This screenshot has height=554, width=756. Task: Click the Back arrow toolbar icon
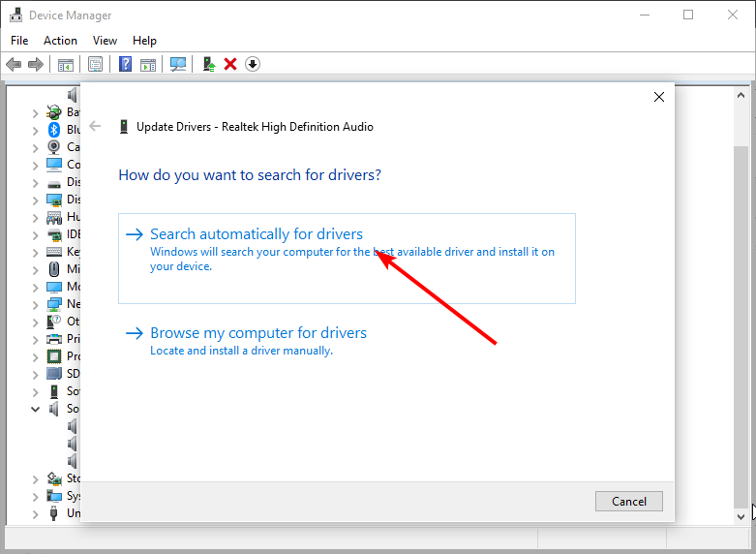click(14, 64)
